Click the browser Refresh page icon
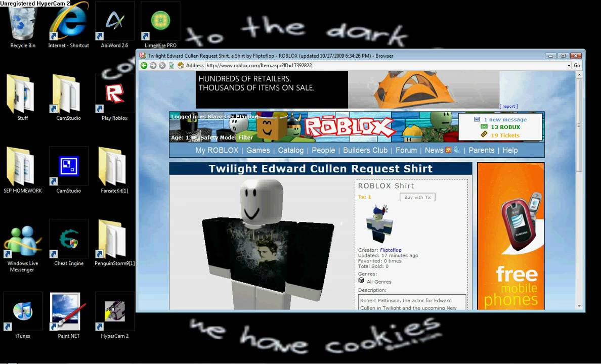601x364 pixels. pos(171,66)
